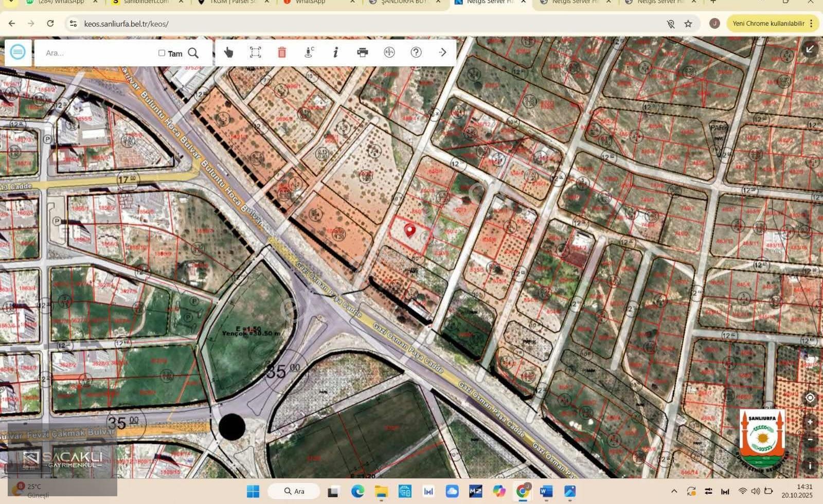Click the Ara search input field
This screenshot has width=823, height=504.
98,53
